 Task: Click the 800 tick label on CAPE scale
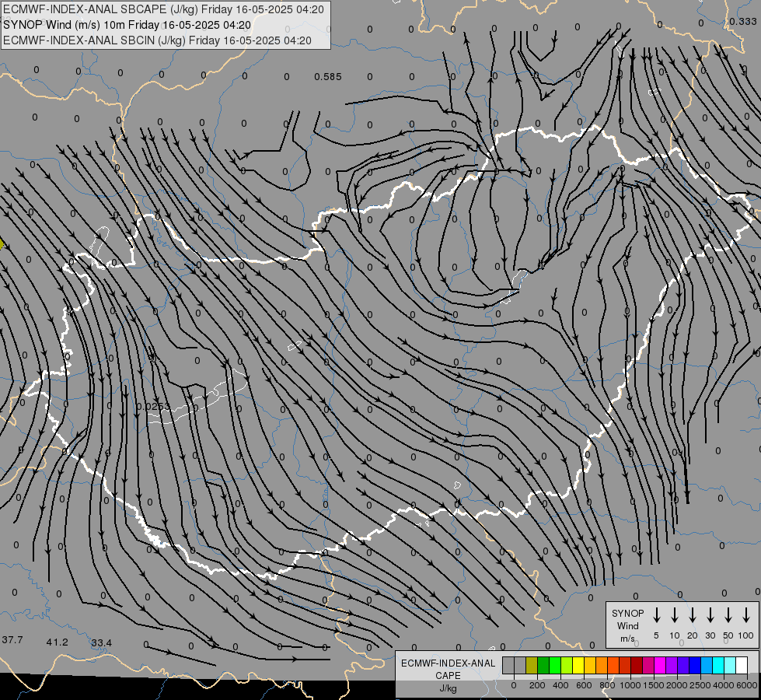(607, 685)
